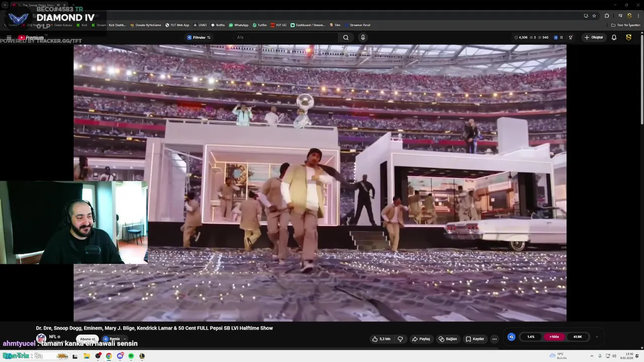Open File Explorer in taskbar
Screen dimensions: 644x362
87,356
